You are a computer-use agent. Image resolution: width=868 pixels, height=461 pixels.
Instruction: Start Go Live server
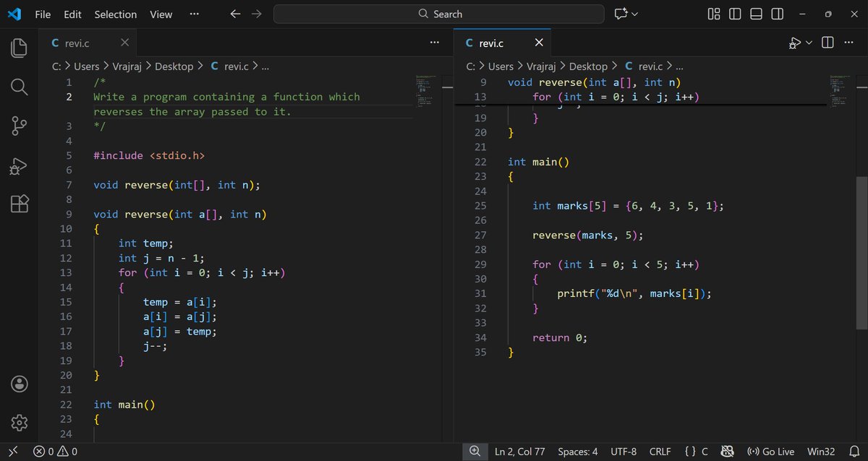pyautogui.click(x=770, y=452)
